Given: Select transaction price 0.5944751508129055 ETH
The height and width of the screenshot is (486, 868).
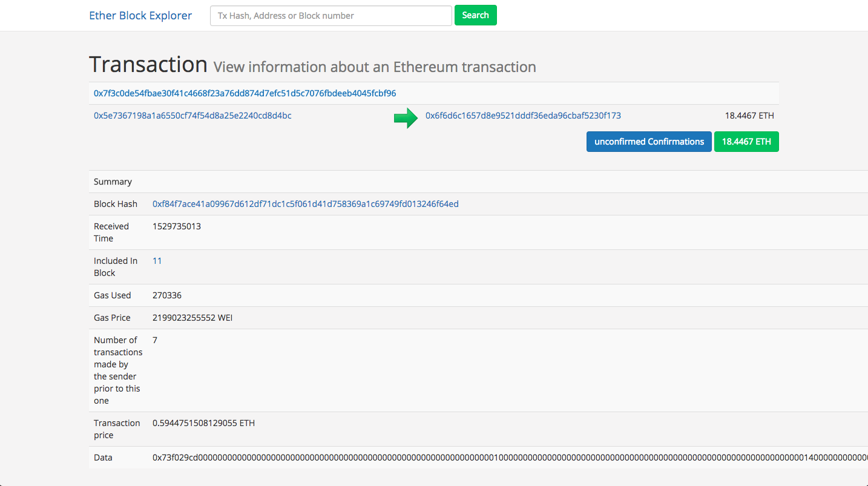Looking at the screenshot, I should (203, 423).
